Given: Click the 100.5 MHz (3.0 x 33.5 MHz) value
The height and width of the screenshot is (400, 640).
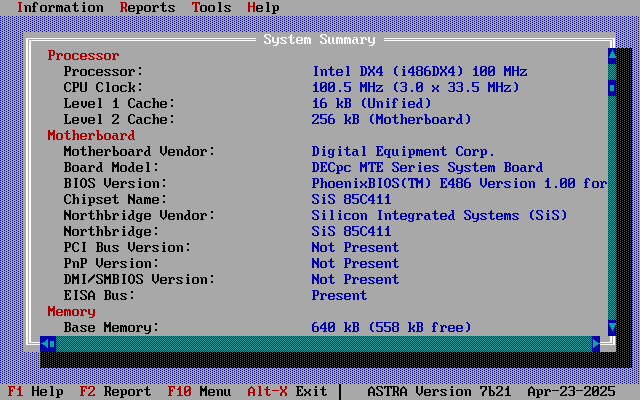Looking at the screenshot, I should tap(416, 87).
